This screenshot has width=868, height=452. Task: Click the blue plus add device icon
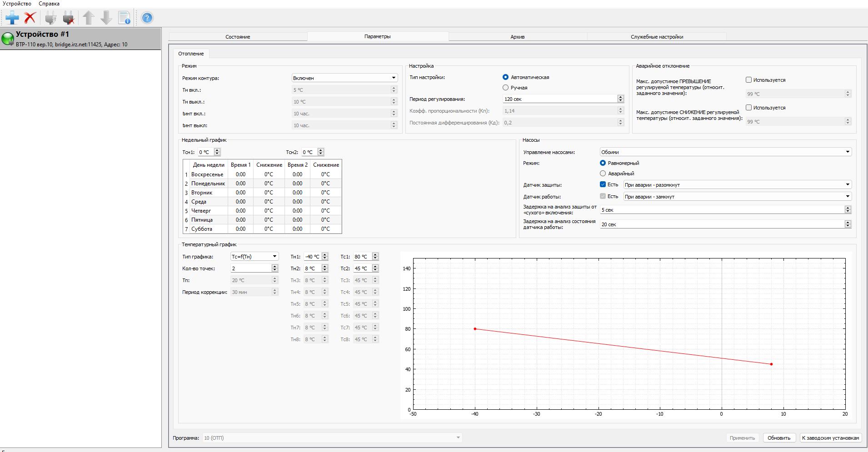(12, 18)
